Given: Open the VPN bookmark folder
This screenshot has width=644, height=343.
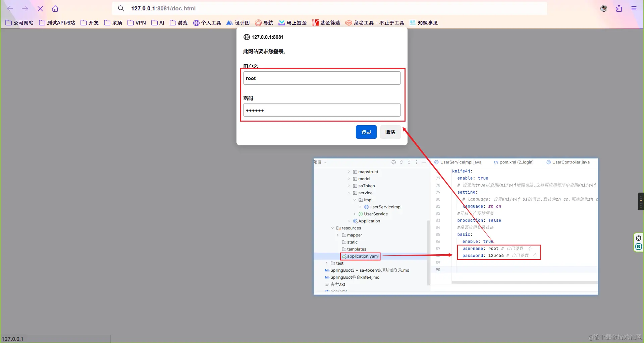Looking at the screenshot, I should pos(137,23).
